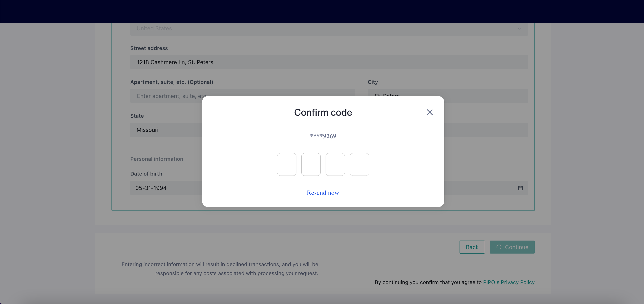644x304 pixels.
Task: Focus the third confirmation code box
Action: pos(335,164)
